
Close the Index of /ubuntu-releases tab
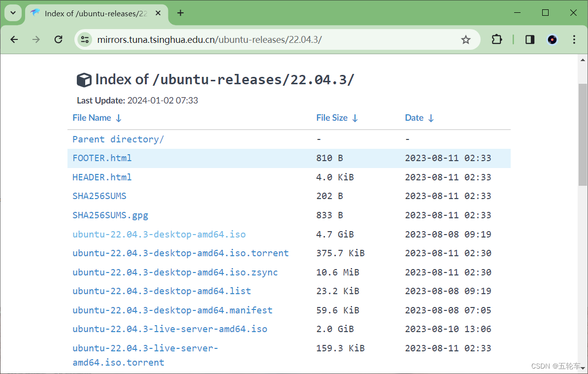158,13
